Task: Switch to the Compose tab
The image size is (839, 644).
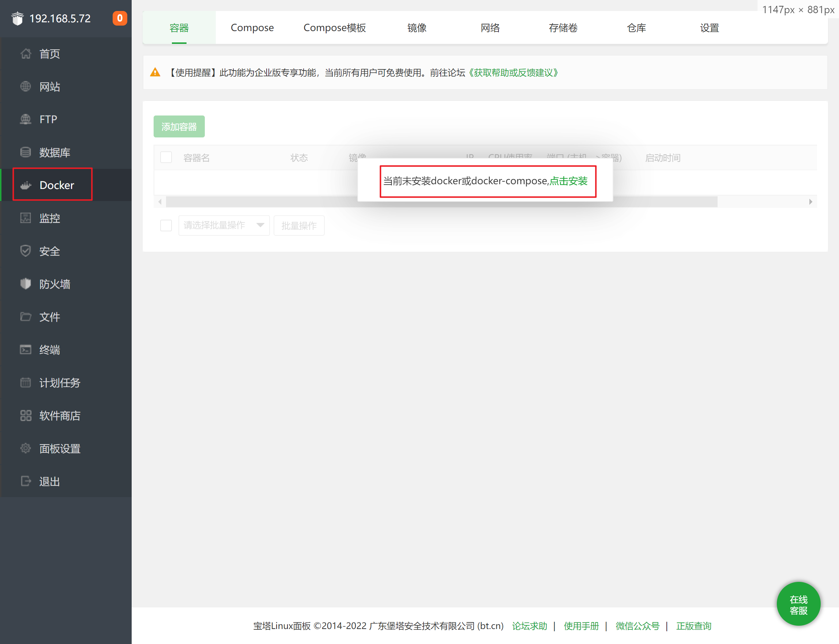Action: (252, 28)
